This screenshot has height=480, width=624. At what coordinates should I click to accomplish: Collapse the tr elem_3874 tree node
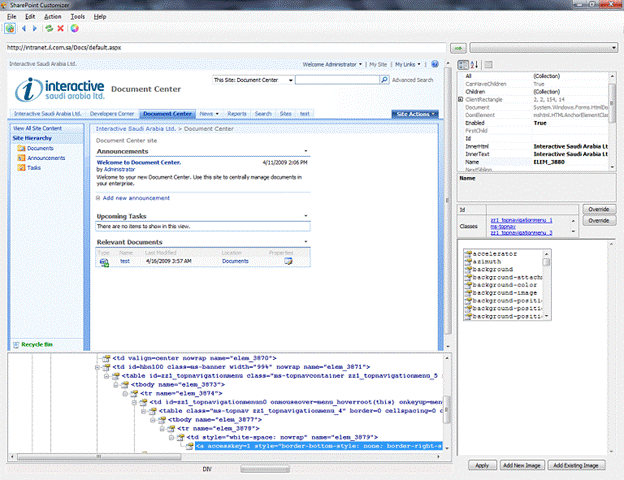pyautogui.click(x=125, y=393)
